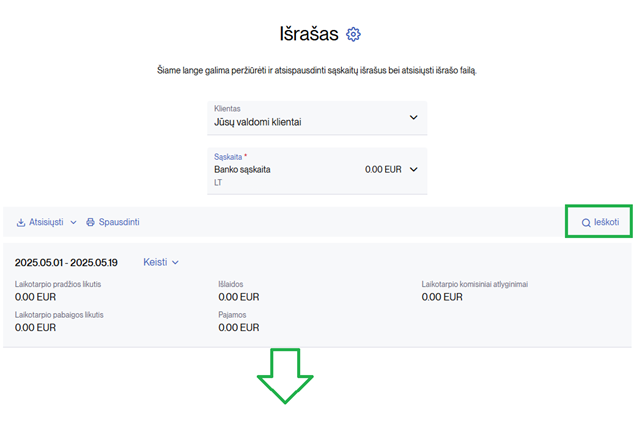
Task: Click the Jūsų valdomi klientai text
Action: coord(258,122)
